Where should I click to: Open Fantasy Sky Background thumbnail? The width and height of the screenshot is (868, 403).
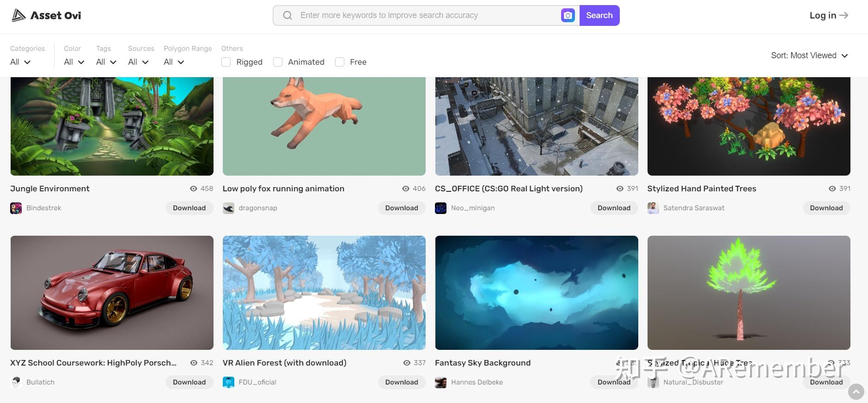click(x=537, y=293)
